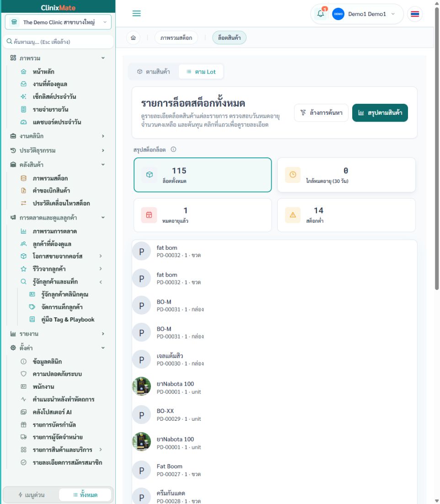Filter by 14 สต็อกต่ำ low stock card

pyautogui.click(x=347, y=215)
